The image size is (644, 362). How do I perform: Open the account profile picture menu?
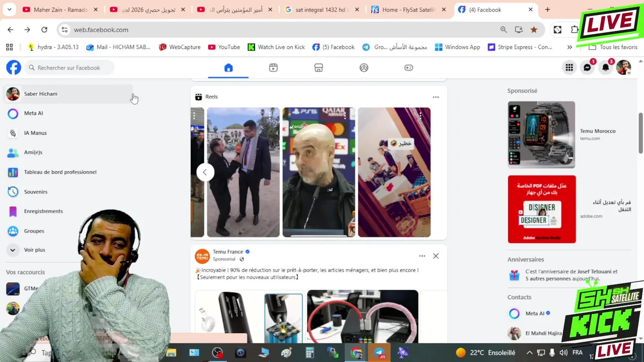[623, 67]
